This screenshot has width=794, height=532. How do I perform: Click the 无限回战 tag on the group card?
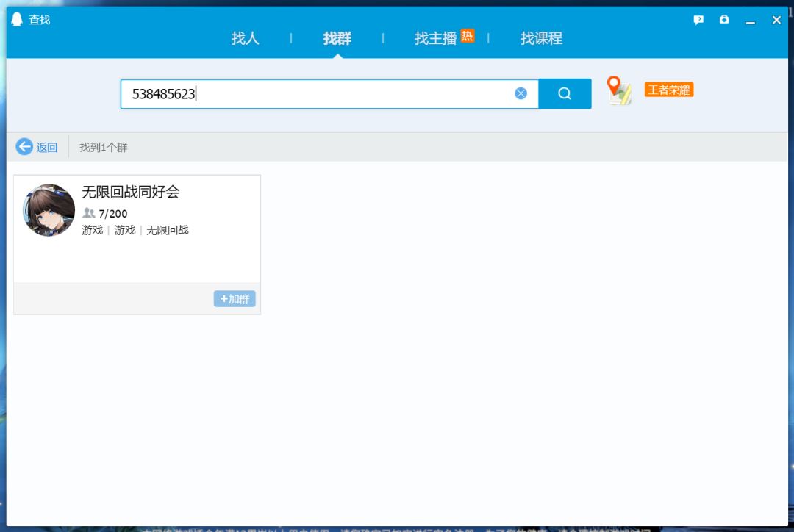[168, 230]
